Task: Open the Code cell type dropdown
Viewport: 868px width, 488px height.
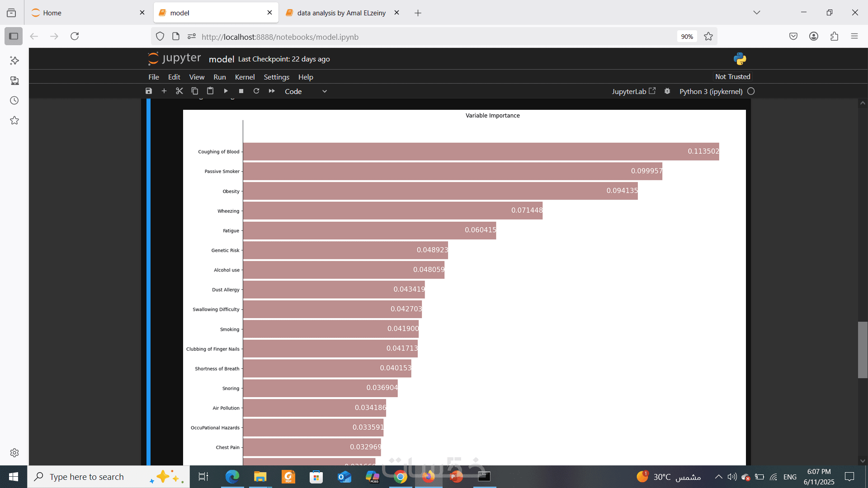Action: pyautogui.click(x=305, y=91)
